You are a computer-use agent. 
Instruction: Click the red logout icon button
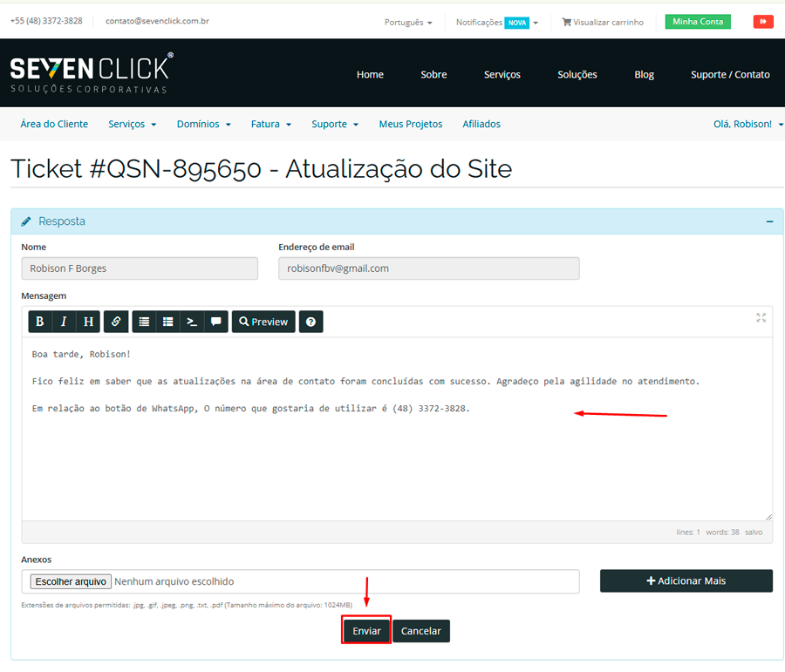pos(763,22)
